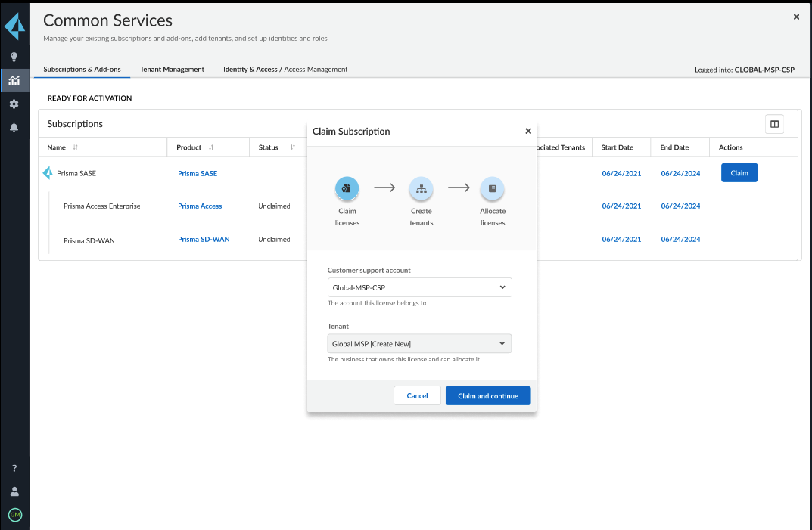Click Prisma SD-WAN row end date
Viewport: 812px width, 530px height.
point(680,239)
